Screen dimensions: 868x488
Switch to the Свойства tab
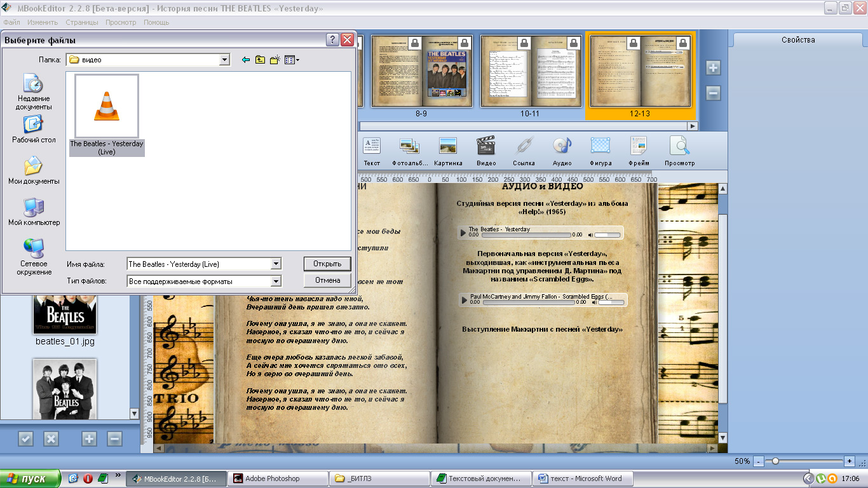click(x=798, y=39)
